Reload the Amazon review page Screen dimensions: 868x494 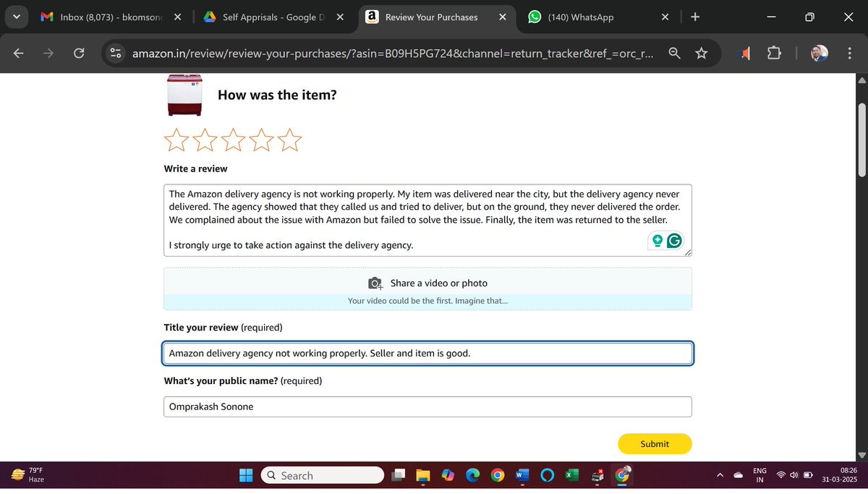[x=79, y=53]
